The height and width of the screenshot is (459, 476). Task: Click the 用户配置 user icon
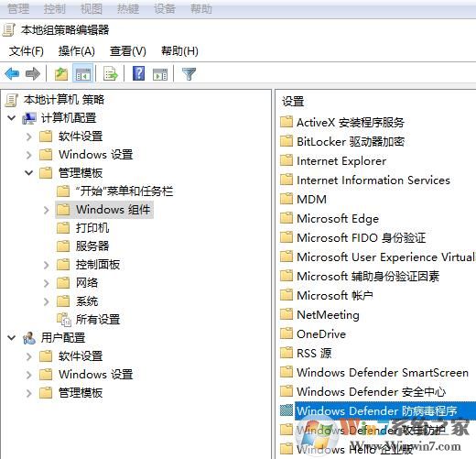[29, 338]
